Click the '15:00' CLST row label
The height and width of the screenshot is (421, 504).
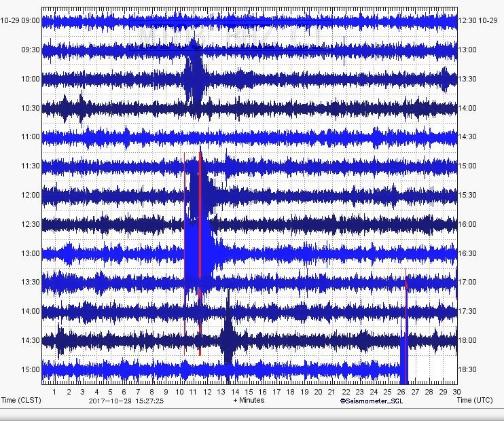31,369
